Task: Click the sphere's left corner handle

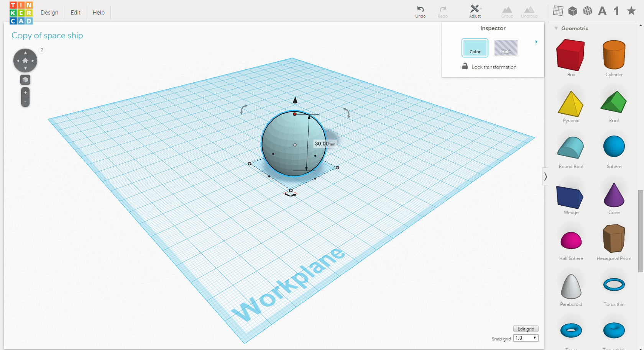Action: click(x=250, y=164)
